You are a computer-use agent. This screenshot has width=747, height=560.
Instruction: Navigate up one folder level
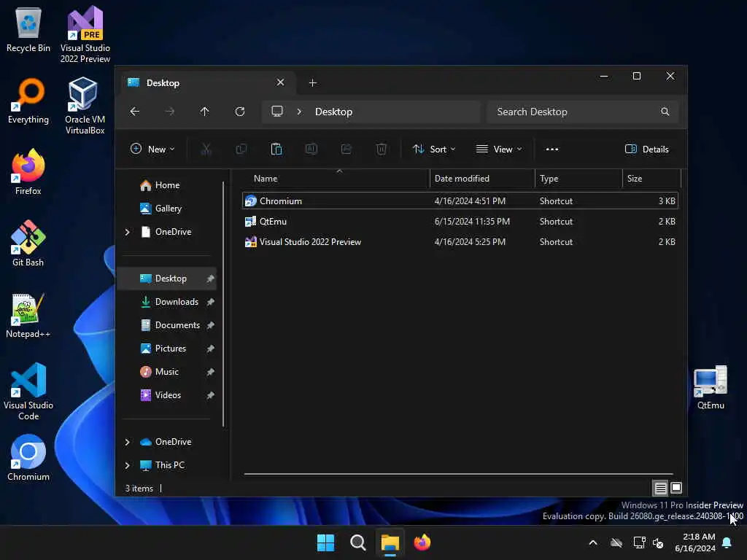[204, 112]
